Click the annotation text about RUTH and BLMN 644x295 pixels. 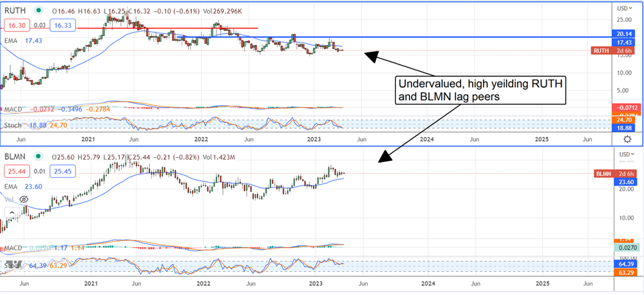pos(480,89)
